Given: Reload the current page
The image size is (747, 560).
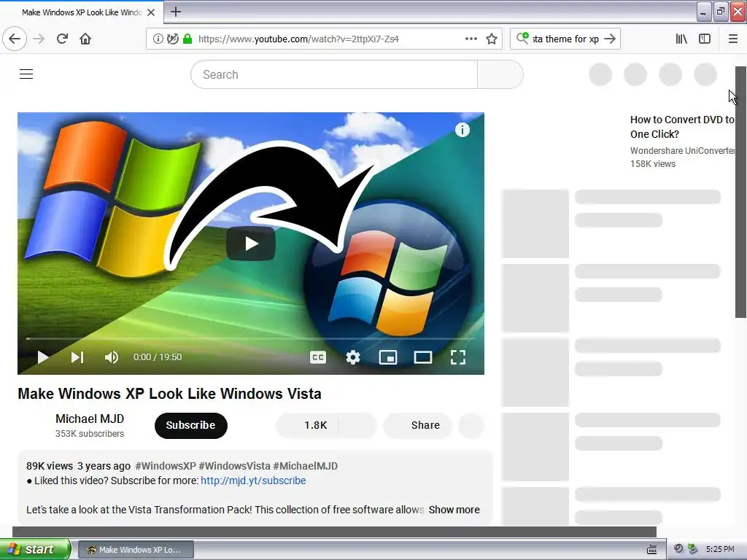Looking at the screenshot, I should pyautogui.click(x=63, y=39).
